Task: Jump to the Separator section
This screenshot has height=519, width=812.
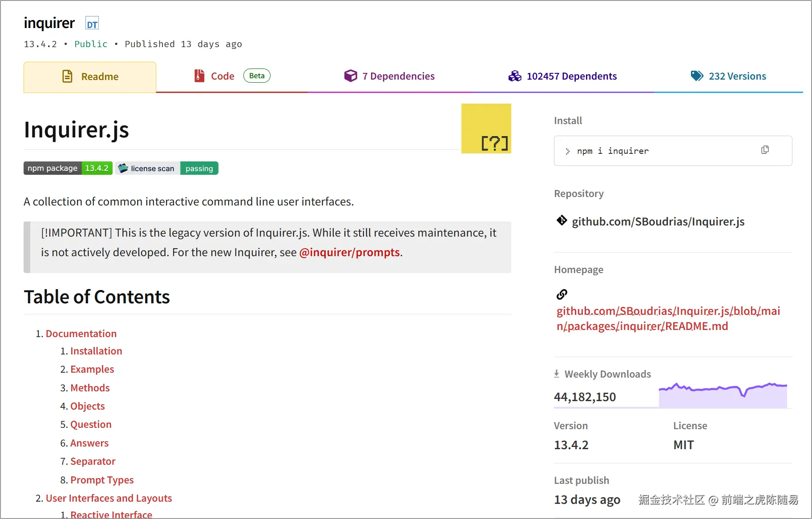Action: coord(93,461)
